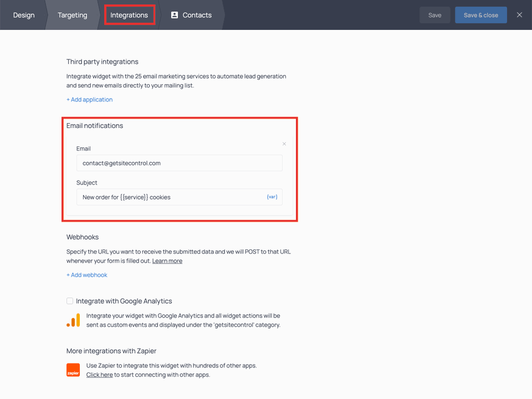Close the widget editor with the X
This screenshot has height=399, width=532.
click(x=519, y=15)
